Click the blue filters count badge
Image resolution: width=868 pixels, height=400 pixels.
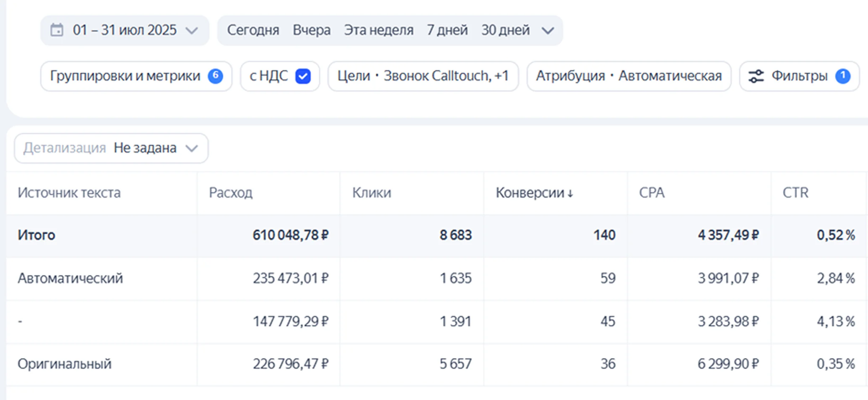[x=843, y=76]
